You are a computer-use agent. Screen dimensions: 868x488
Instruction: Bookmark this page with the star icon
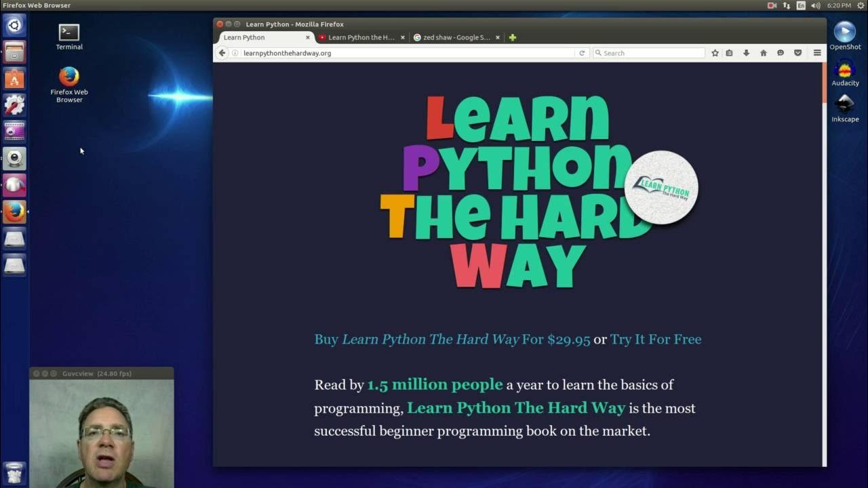[715, 53]
